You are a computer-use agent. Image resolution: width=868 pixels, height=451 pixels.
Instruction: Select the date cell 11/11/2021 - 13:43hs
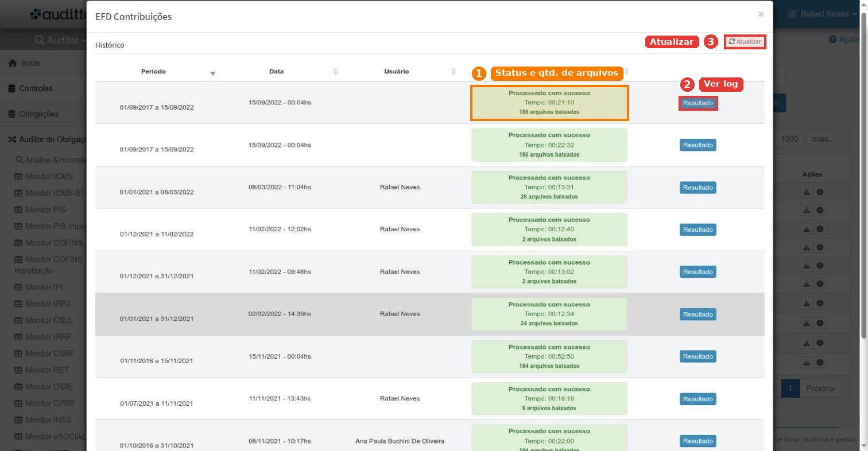click(x=280, y=398)
